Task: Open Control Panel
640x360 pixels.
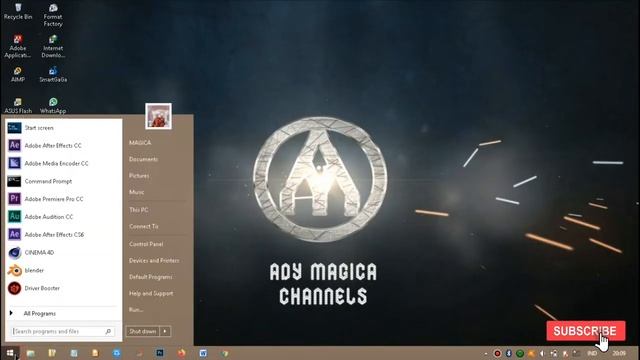Action: [146, 244]
